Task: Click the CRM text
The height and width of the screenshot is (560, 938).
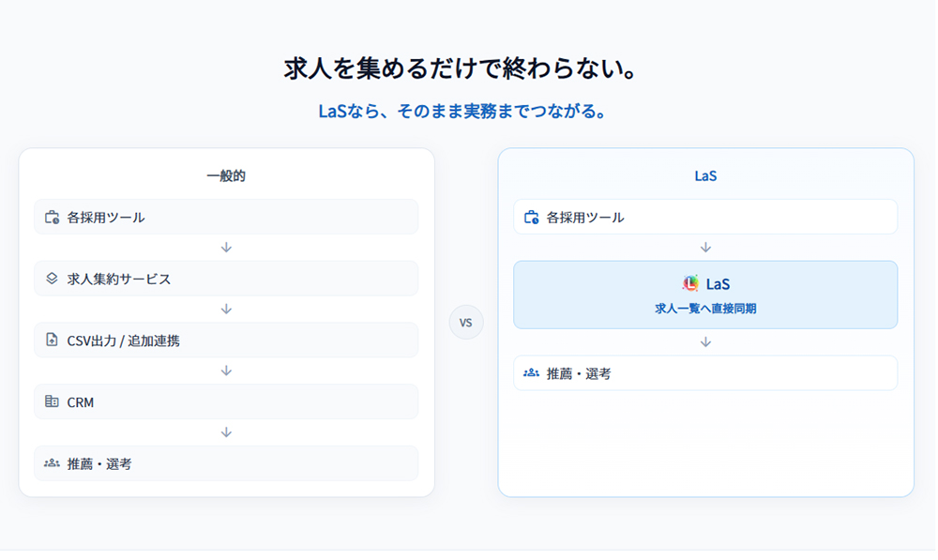Action: pyautogui.click(x=80, y=402)
